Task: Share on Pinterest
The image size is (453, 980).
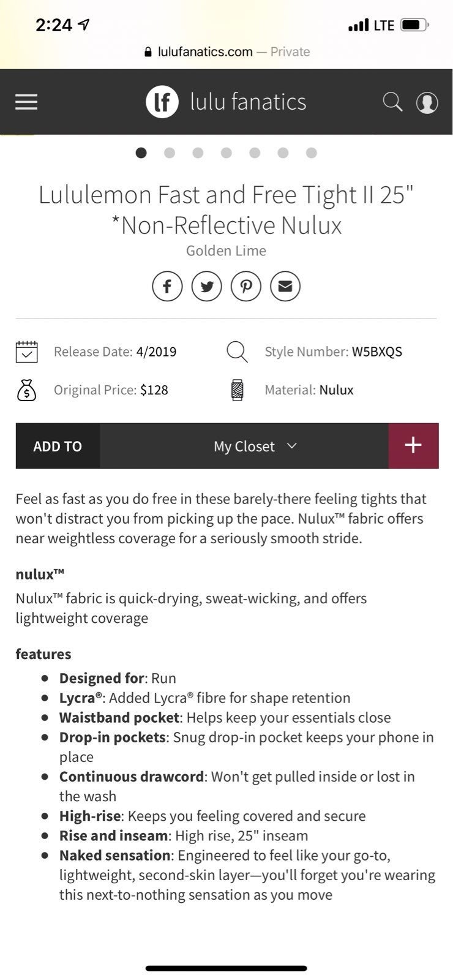Action: [246, 286]
